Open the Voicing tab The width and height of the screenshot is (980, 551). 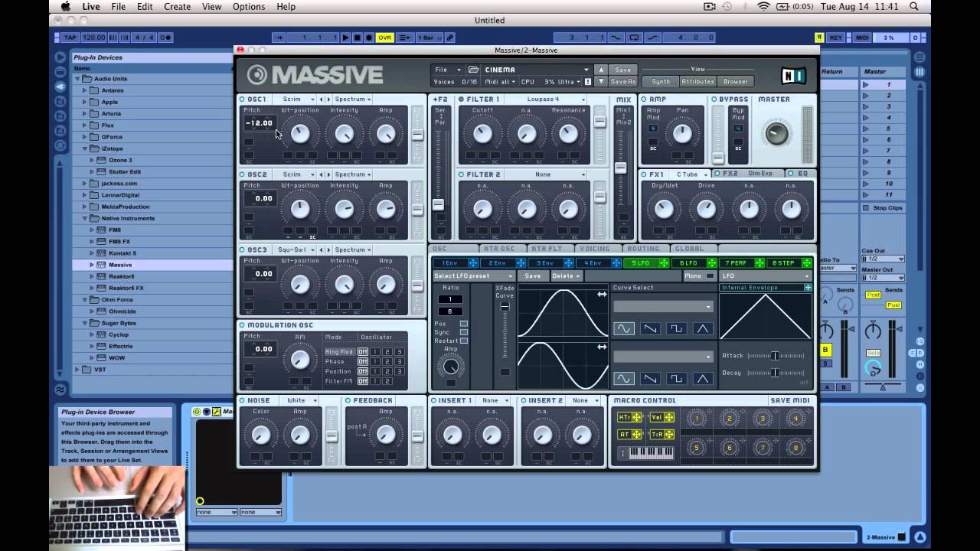(x=595, y=249)
